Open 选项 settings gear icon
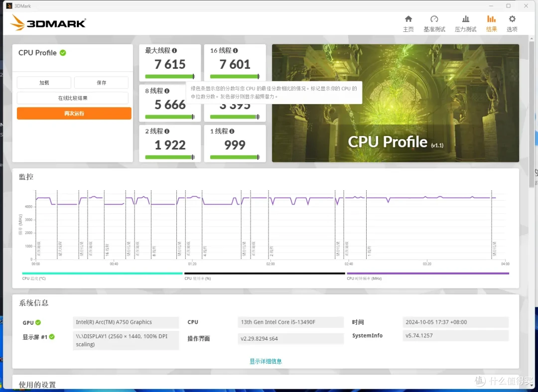 [512, 19]
